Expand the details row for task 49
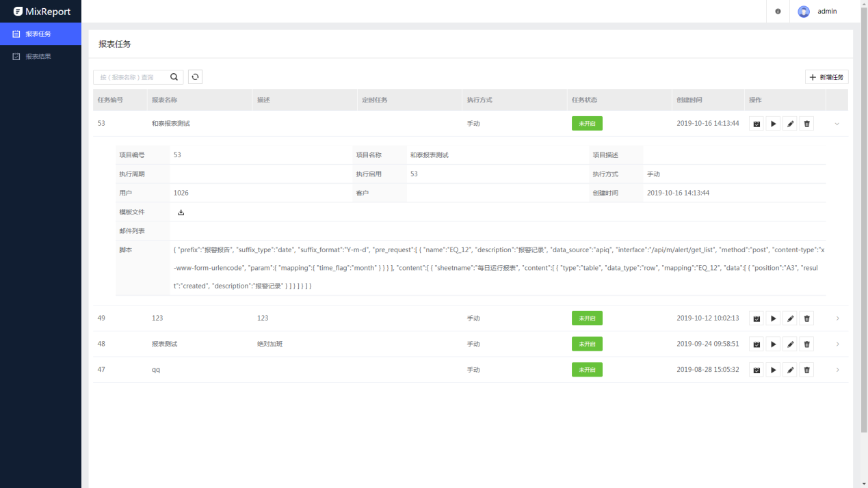Viewport: 868px width, 488px height. point(837,318)
